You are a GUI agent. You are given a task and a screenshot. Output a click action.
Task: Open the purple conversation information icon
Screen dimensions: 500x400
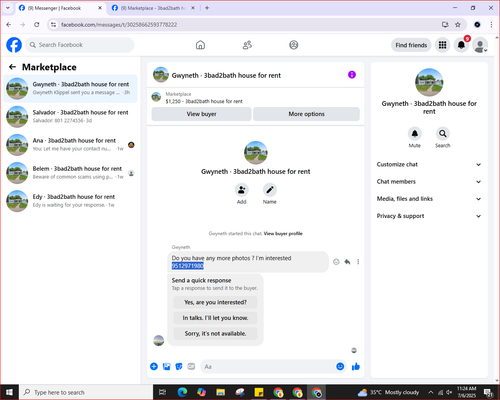(352, 75)
